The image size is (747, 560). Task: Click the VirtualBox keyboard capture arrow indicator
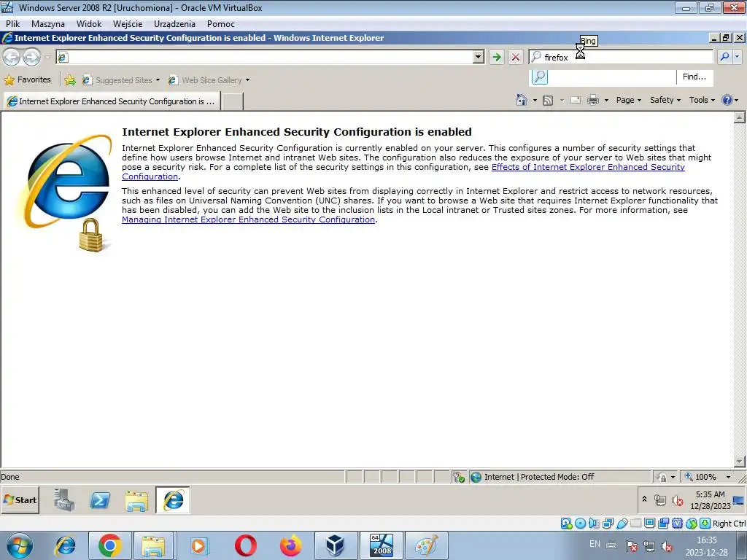tap(705, 524)
